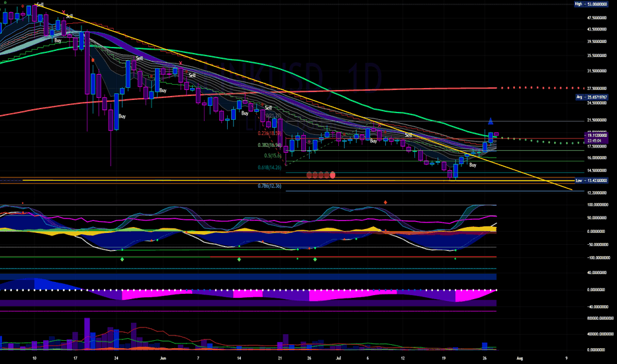Click the bright red circle in the dot row
This screenshot has width=617, height=364.
point(332,175)
